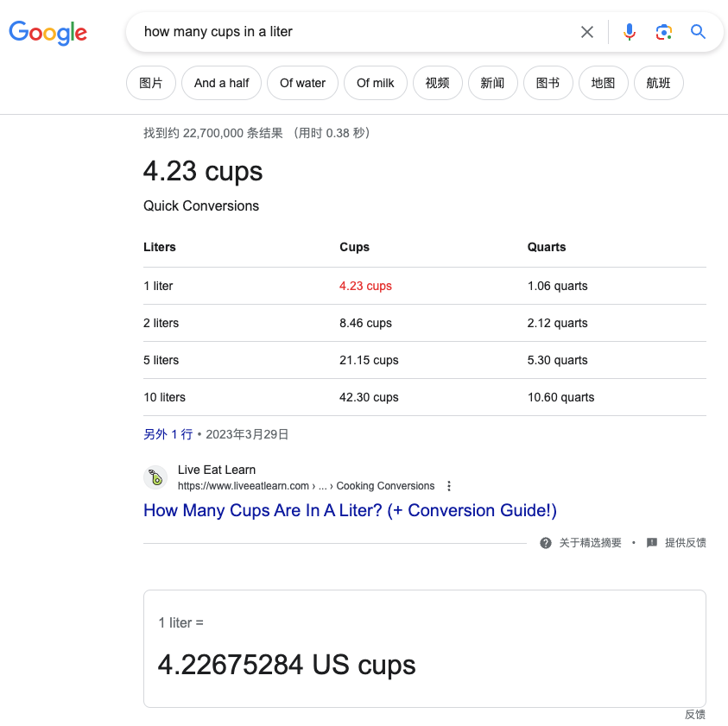
Task: Apply the Of milk search refinement
Action: coord(376,83)
